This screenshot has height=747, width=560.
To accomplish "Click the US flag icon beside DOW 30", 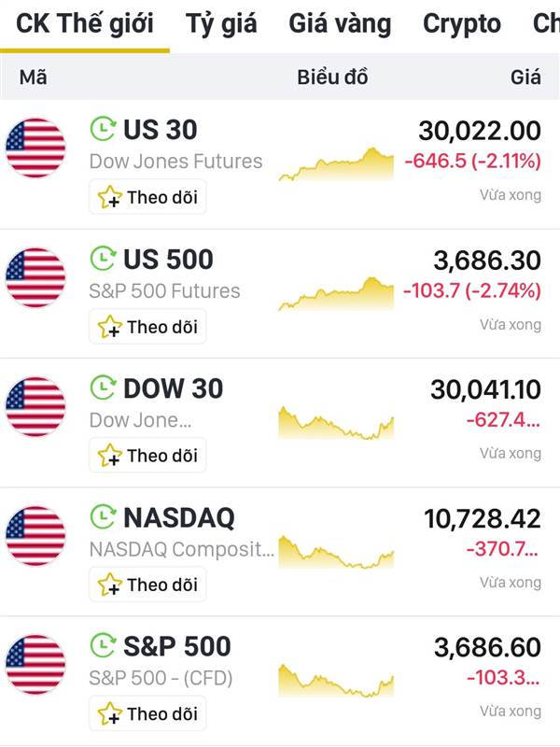I will (35, 406).
